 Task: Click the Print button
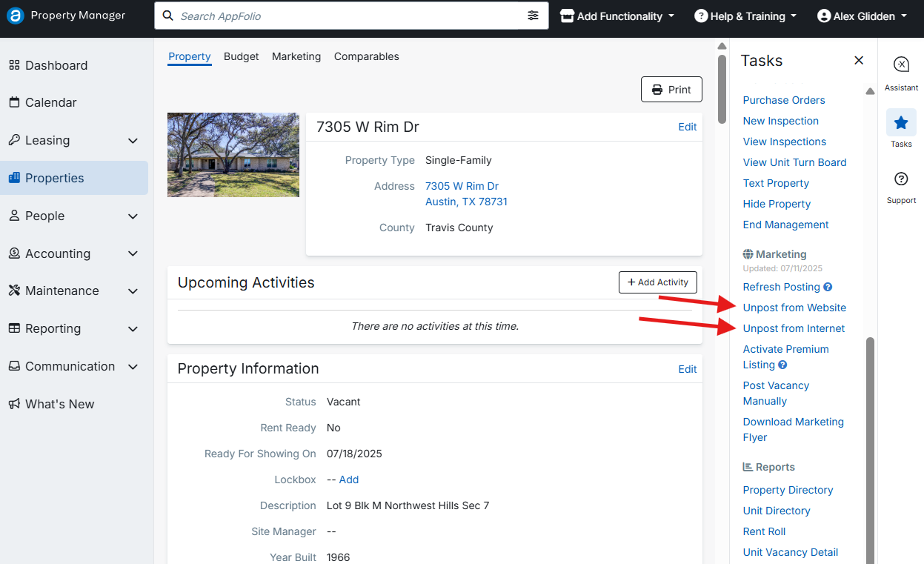click(671, 90)
